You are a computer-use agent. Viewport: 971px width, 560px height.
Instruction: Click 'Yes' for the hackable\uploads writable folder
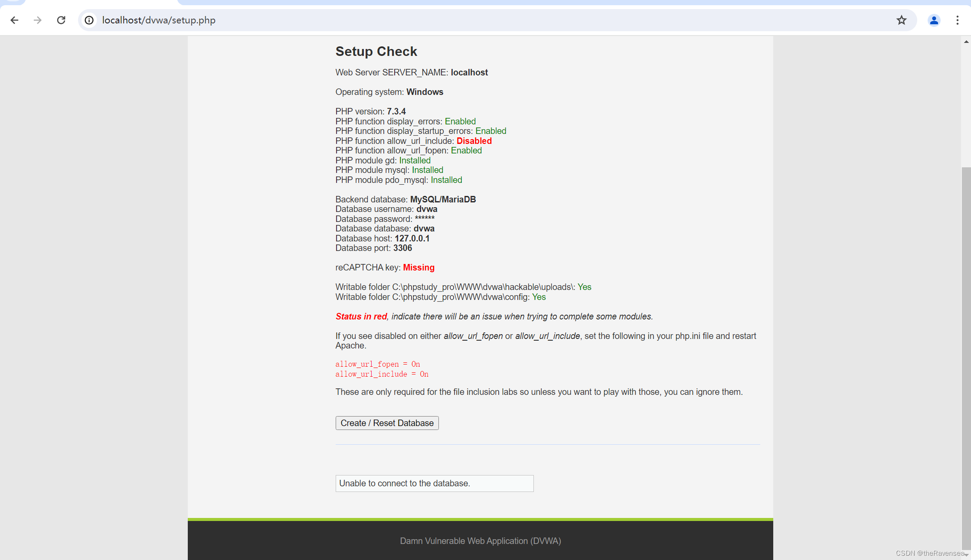[584, 287]
